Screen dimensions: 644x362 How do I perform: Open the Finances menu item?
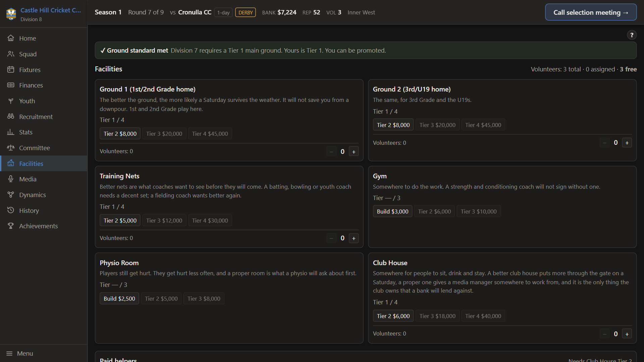(x=44, y=85)
